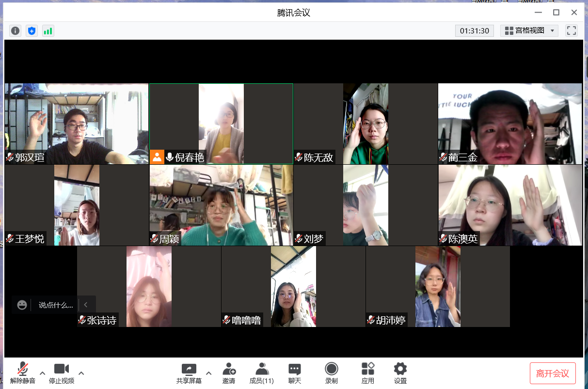This screenshot has height=389, width=588.
Task: Start recording with 录制 button
Action: [332, 373]
